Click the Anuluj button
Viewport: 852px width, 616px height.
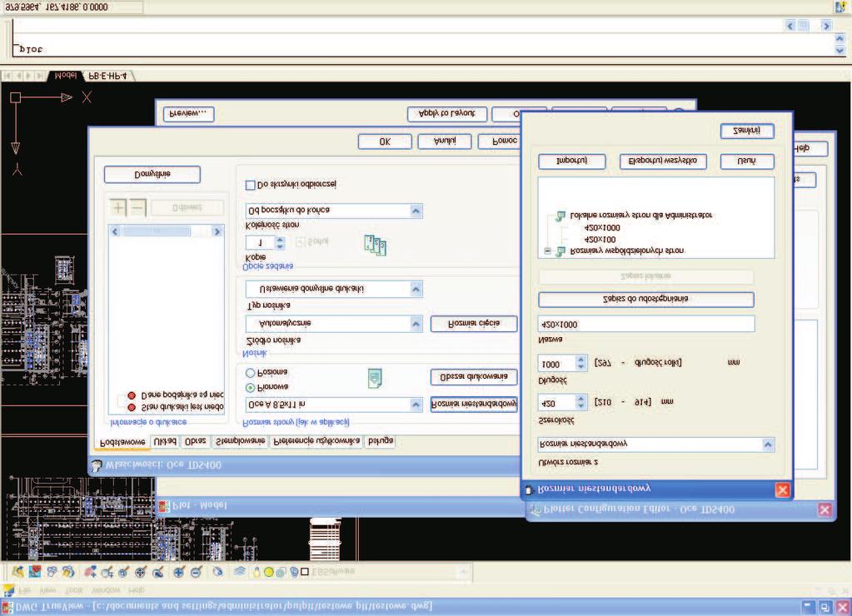[445, 142]
